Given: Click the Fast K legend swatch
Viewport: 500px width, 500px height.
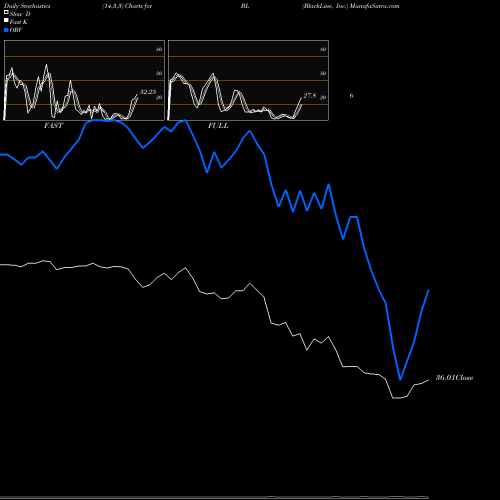Looking at the screenshot, I should 6,20.
